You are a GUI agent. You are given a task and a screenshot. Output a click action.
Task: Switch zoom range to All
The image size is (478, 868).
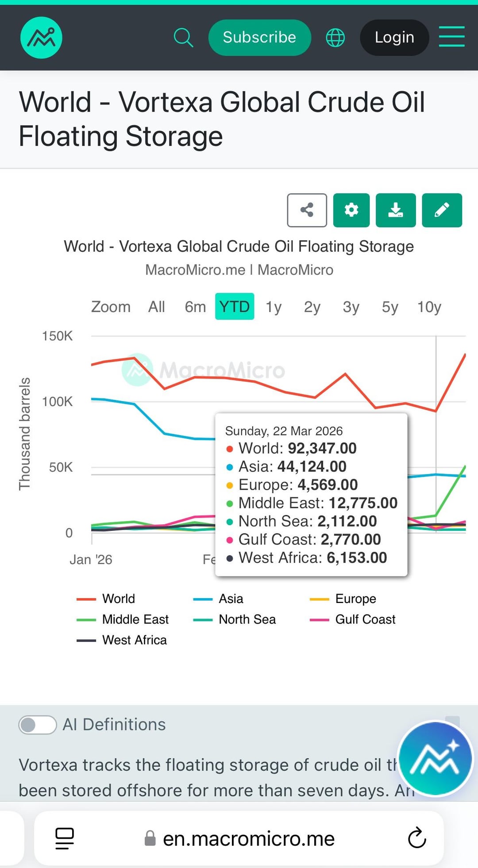coord(157,307)
